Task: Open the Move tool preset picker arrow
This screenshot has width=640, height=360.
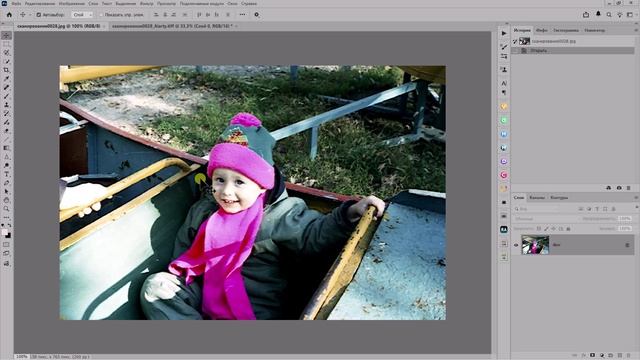Action: (29, 15)
